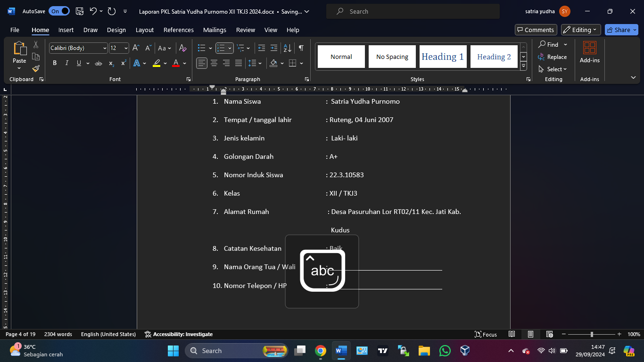Click the Copy icon in Clipboard group

pos(36,57)
